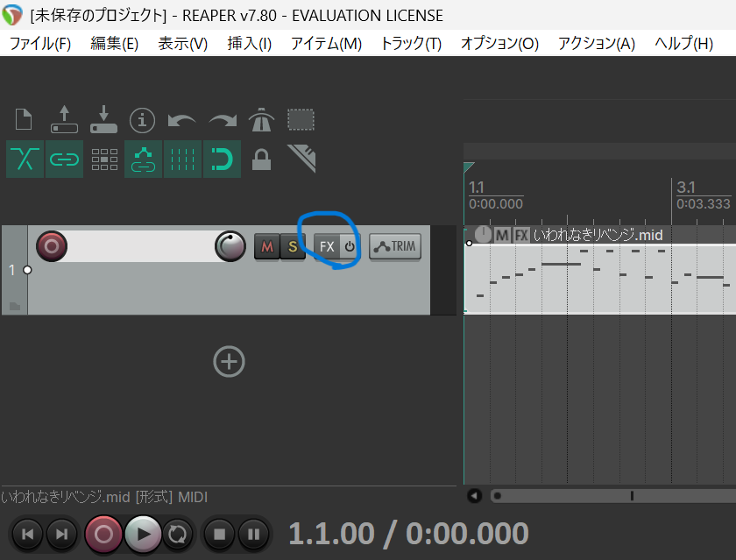The width and height of the screenshot is (736, 560).
Task: Click the transport stop button
Action: [220, 535]
